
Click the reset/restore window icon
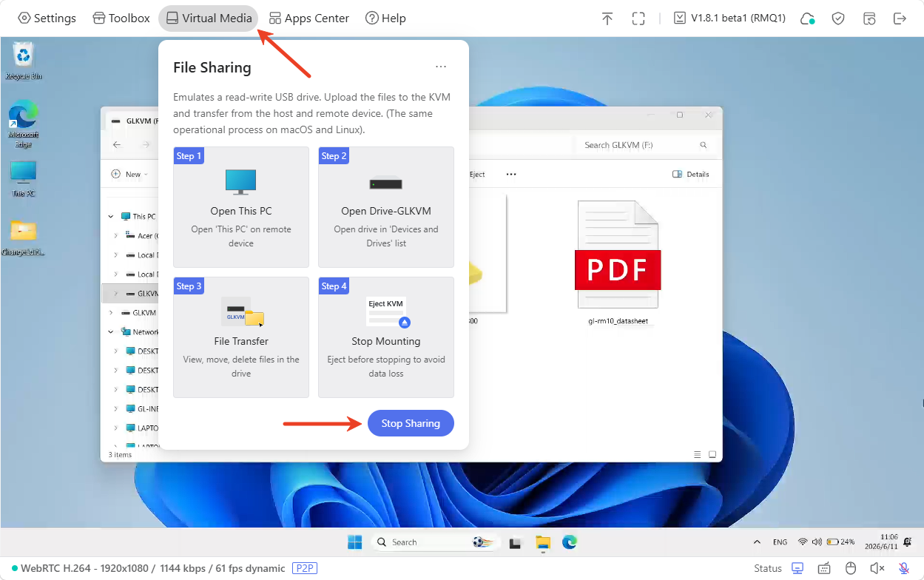tap(870, 18)
